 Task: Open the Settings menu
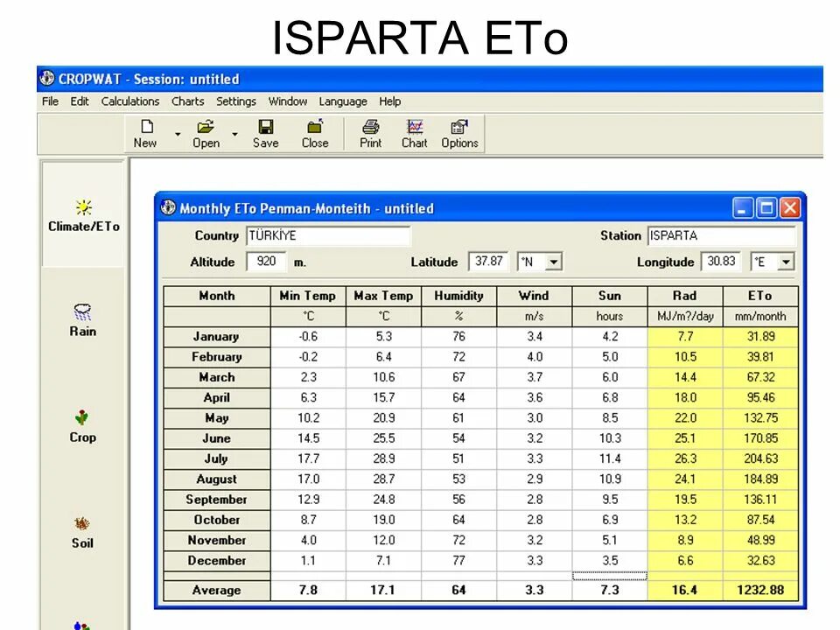[x=236, y=101]
